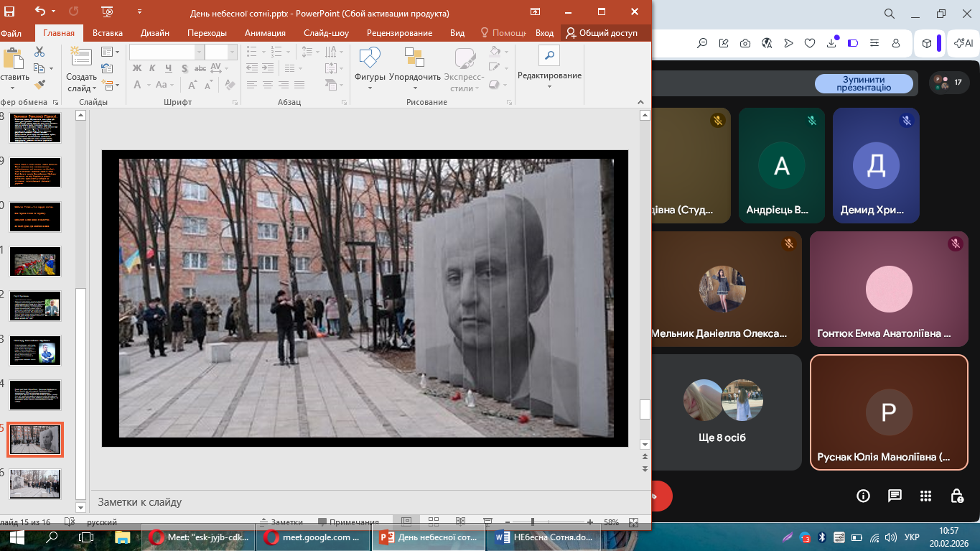Screen dimensions: 980x551
Task: Click Stop presenting (Зупинити презентацію) button
Action: pos(864,84)
